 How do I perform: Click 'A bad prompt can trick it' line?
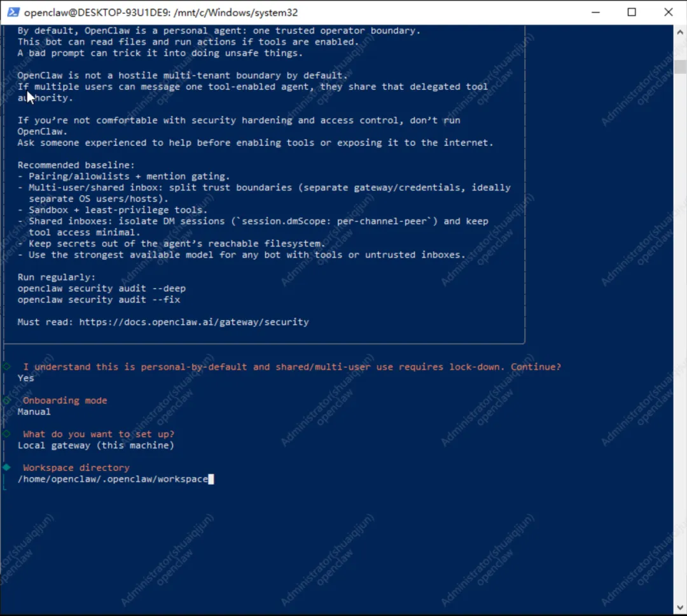coord(160,53)
